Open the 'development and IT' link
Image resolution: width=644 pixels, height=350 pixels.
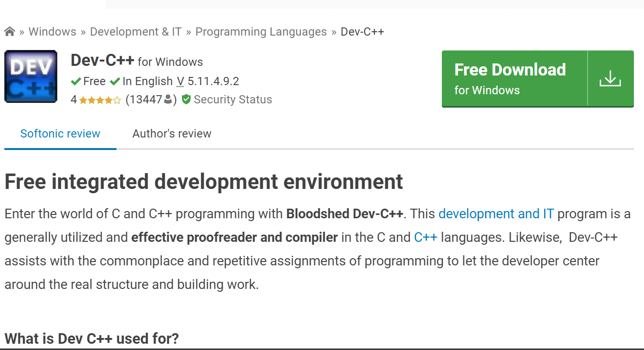click(496, 213)
